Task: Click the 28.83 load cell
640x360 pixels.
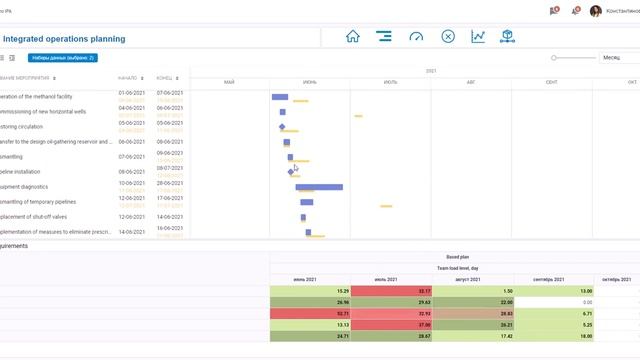Action: [x=473, y=314]
